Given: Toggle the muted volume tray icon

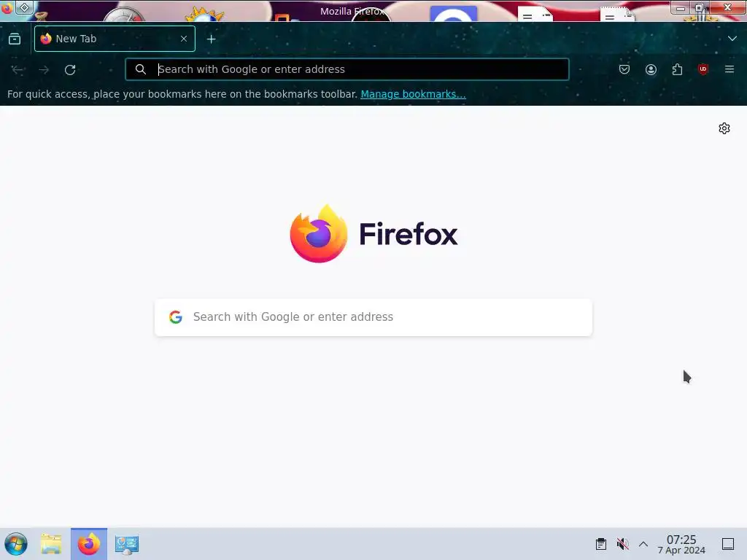Looking at the screenshot, I should 622,544.
